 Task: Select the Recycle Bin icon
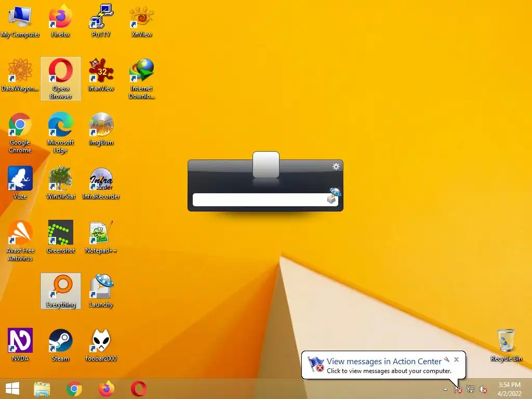(506, 345)
